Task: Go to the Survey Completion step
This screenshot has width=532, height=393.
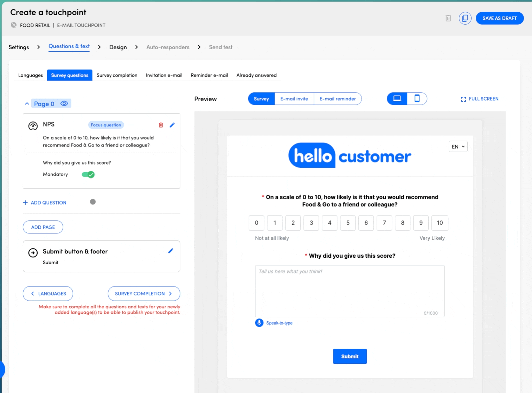Action: pyautogui.click(x=143, y=294)
